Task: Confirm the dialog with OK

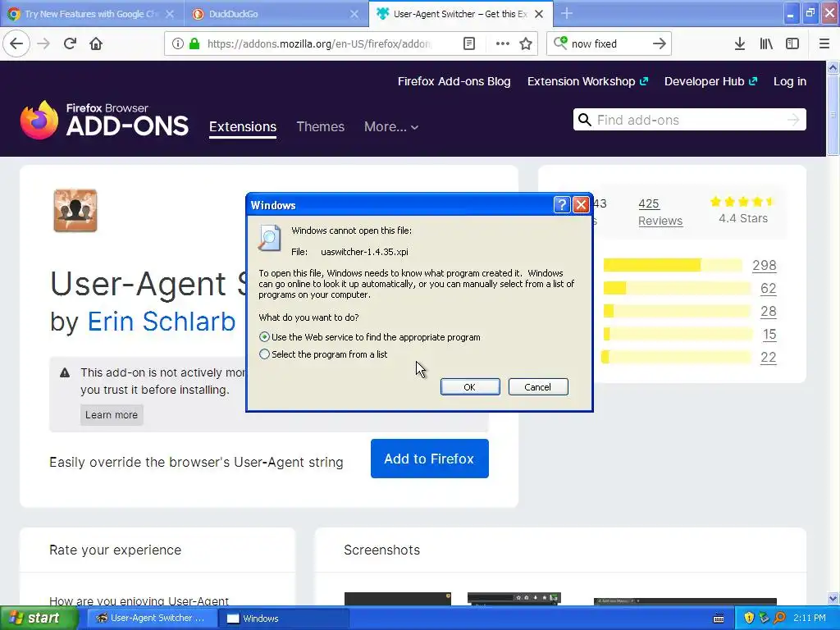Action: [x=470, y=387]
